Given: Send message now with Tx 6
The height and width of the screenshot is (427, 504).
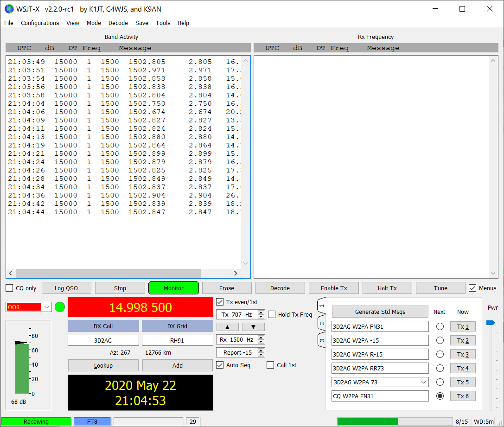Looking at the screenshot, I should click(463, 396).
